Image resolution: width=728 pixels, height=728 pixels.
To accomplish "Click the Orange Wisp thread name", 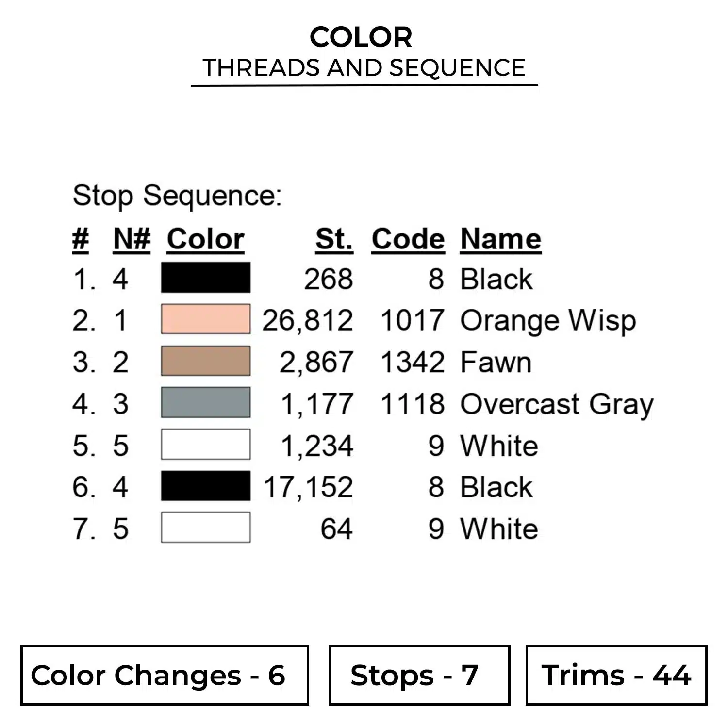I will 548,321.
